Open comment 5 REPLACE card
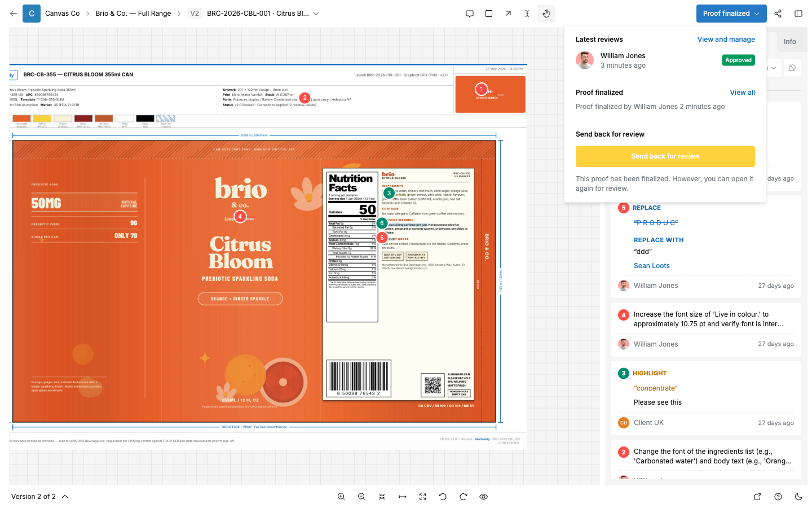 coord(706,247)
